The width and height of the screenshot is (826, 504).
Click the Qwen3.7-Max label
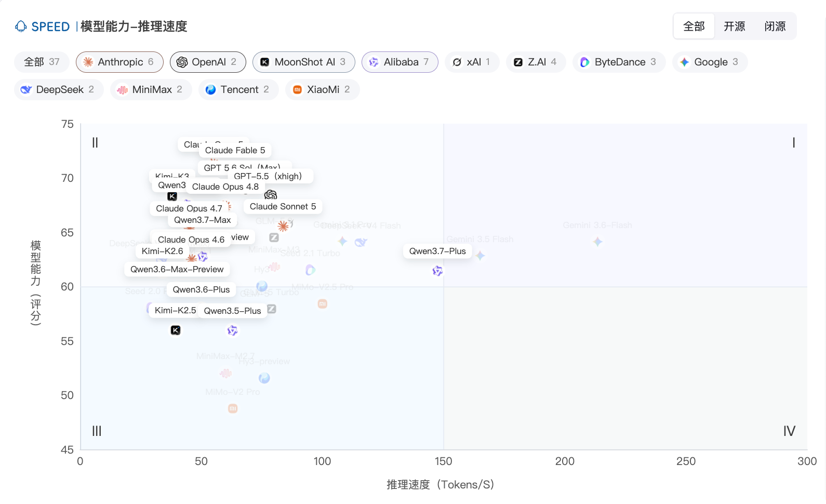coord(203,220)
